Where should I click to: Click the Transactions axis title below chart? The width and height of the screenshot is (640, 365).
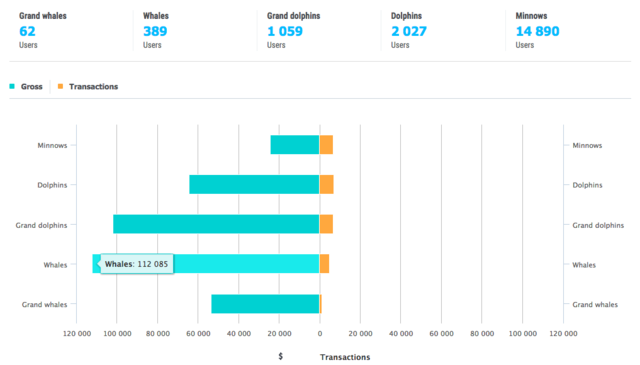(345, 357)
